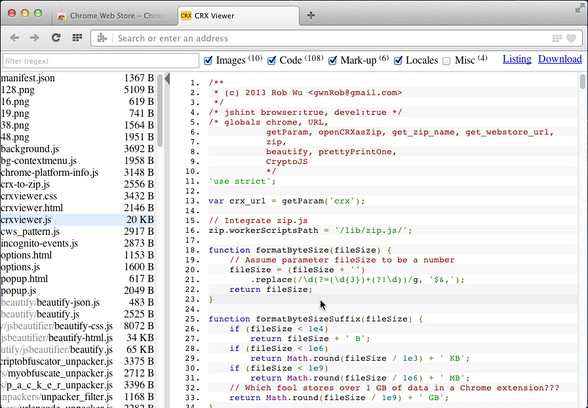Click the heart bookmark icon in address bar

571,38
